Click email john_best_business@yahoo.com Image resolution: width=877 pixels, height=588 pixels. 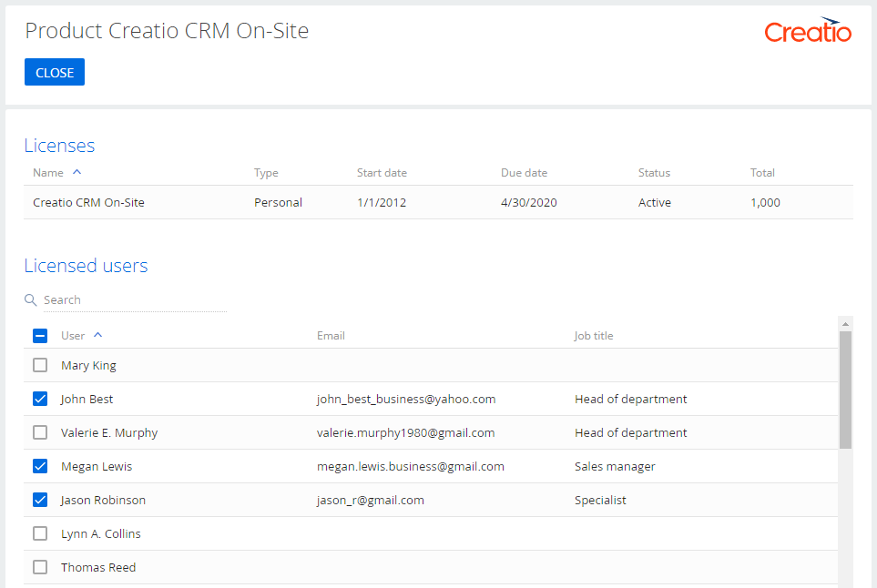click(x=406, y=399)
